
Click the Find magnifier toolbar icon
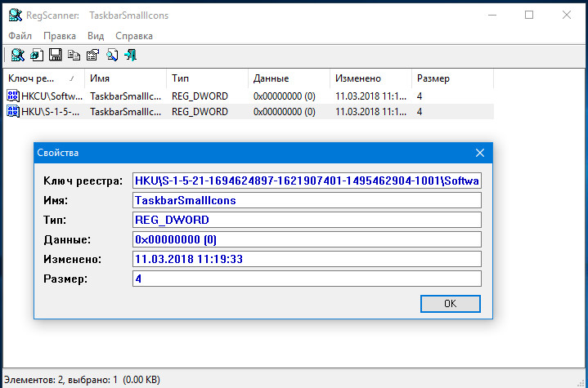click(x=112, y=55)
